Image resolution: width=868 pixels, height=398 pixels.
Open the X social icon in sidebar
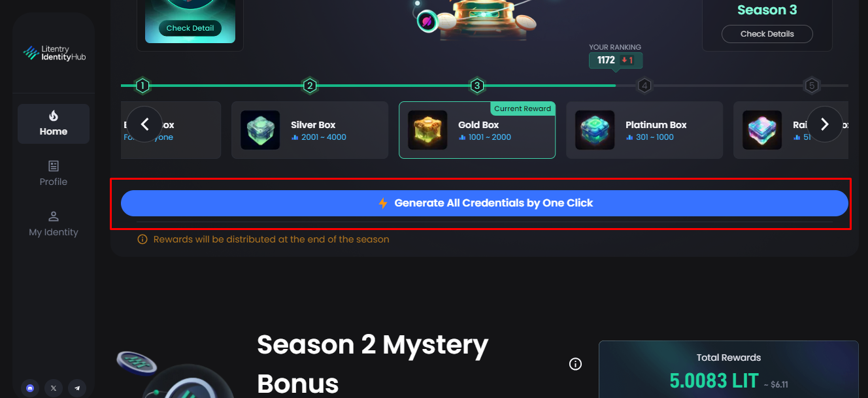[54, 388]
